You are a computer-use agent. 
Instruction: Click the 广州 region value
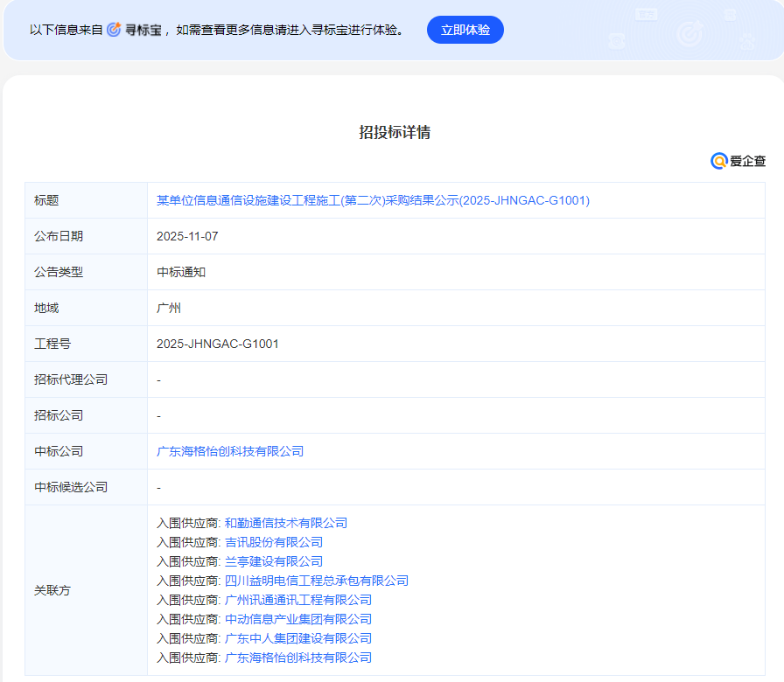click(x=169, y=308)
